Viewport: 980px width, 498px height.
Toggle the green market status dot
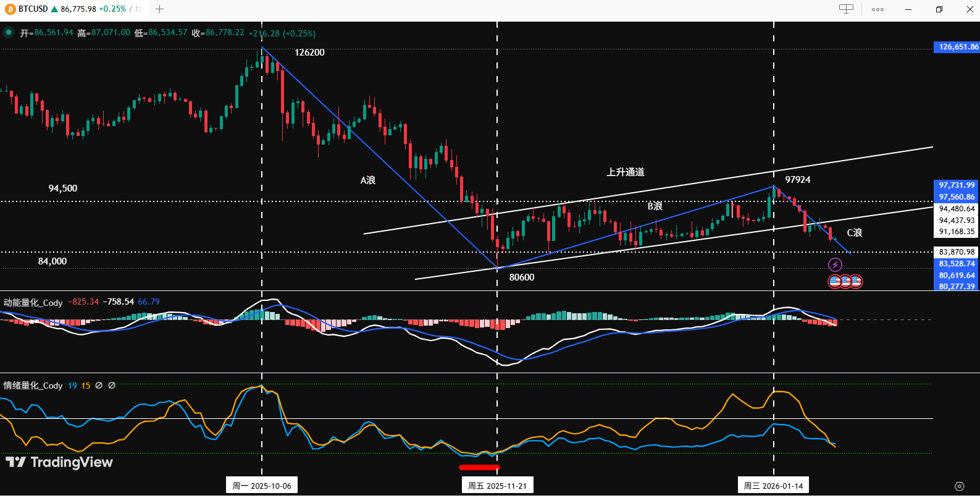pos(9,33)
